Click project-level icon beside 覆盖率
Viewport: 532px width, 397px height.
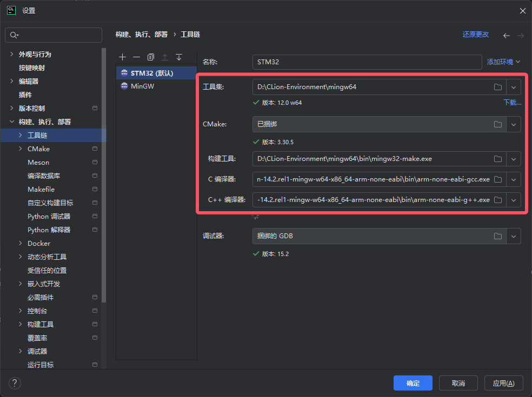(95, 338)
